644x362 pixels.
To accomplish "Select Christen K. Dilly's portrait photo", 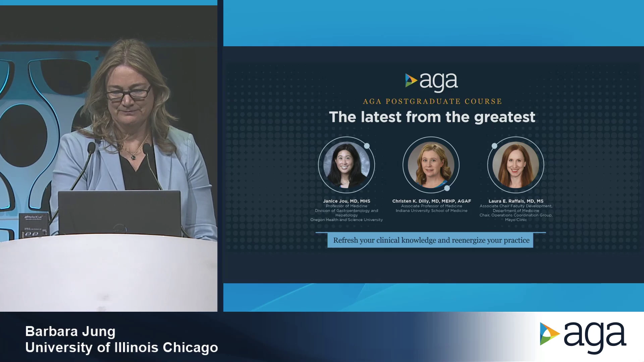I will click(x=431, y=165).
